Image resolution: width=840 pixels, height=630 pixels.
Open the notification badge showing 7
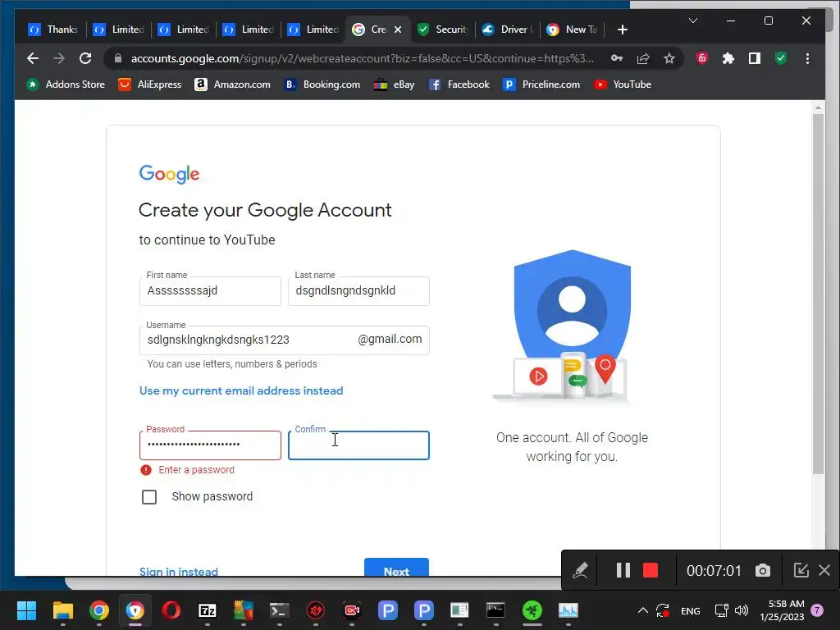point(817,610)
